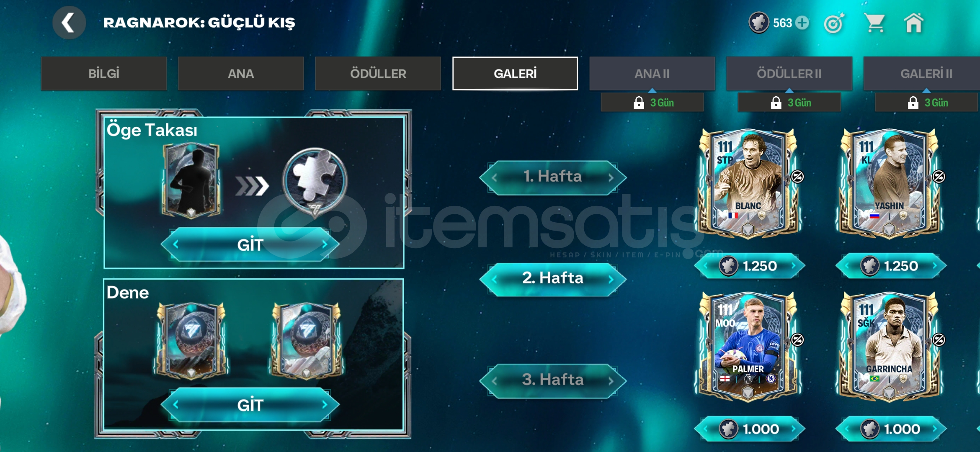This screenshot has width=980, height=452.
Task: Switch to the BİLGİ tab
Action: (103, 74)
